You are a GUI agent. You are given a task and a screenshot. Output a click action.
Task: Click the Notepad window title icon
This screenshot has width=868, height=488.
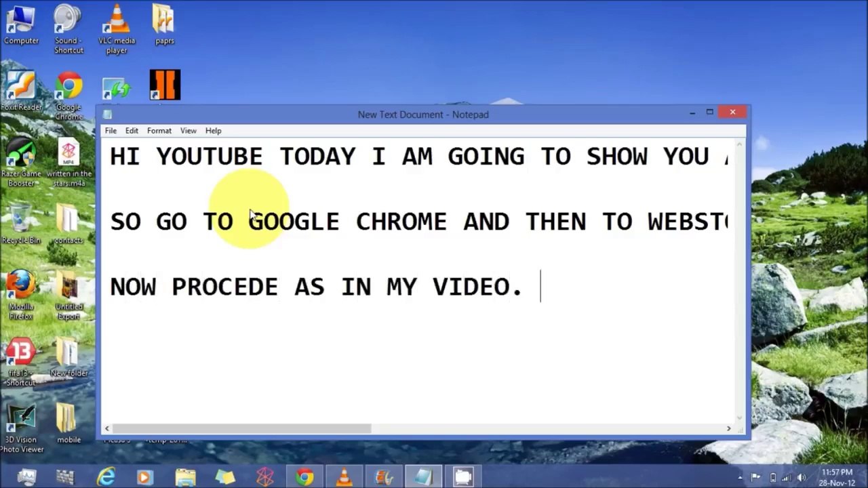tap(108, 115)
